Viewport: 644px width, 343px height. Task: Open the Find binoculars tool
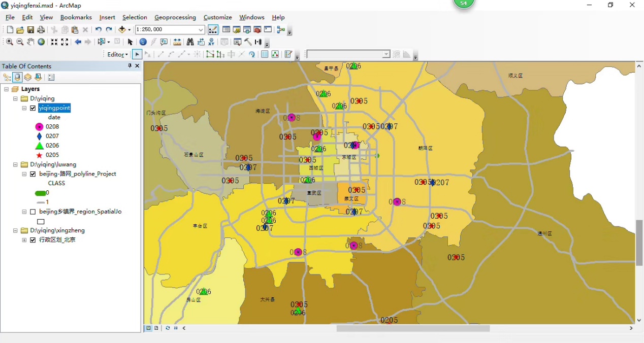190,42
